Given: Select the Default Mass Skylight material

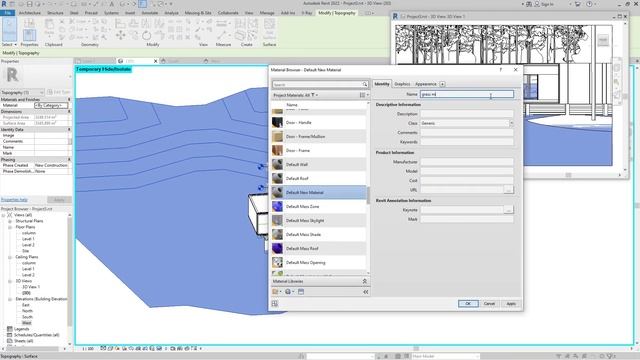Looking at the screenshot, I should [319, 220].
